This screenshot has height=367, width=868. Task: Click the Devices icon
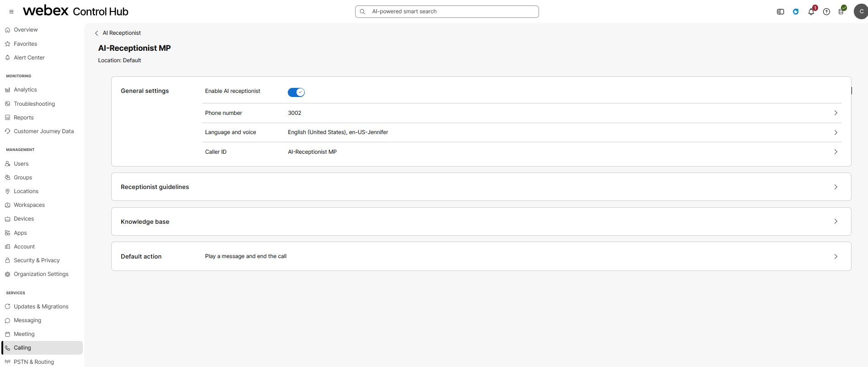(7, 219)
